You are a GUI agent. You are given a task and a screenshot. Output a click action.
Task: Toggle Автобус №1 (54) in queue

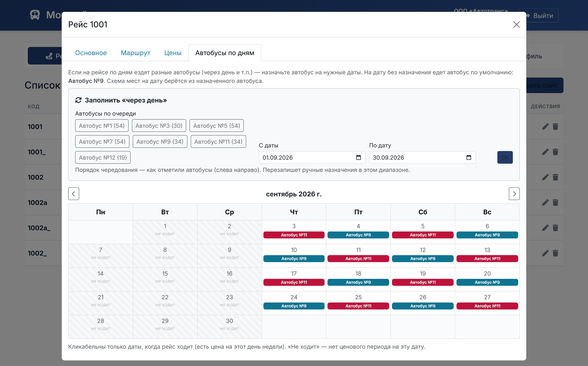[x=102, y=126]
